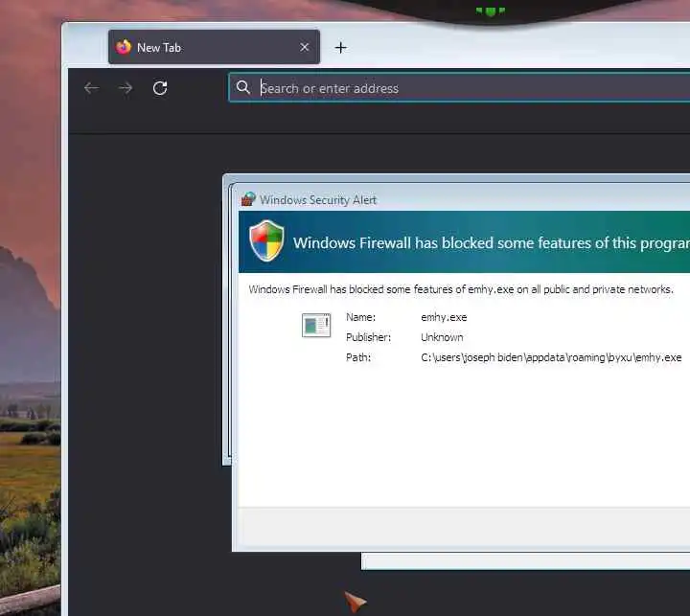Click the Windows Security Alert title icon
The width and height of the screenshot is (690, 616).
pos(248,199)
